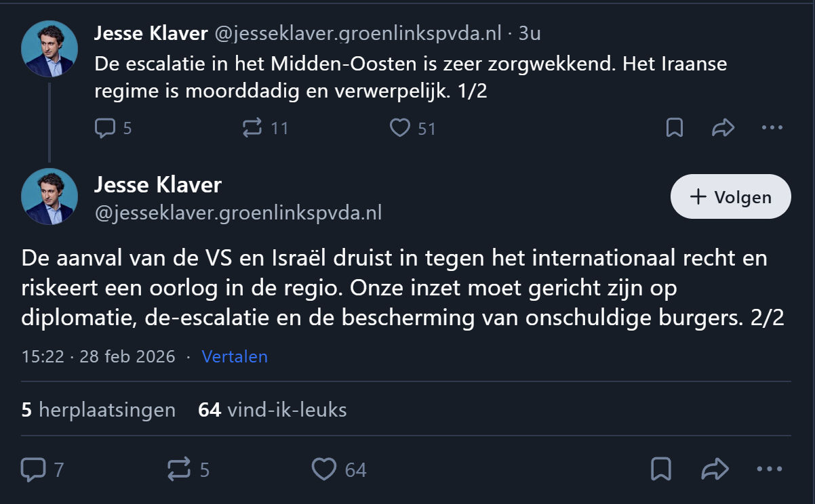
Task: Bookmark the main post (2/2)
Action: (661, 469)
